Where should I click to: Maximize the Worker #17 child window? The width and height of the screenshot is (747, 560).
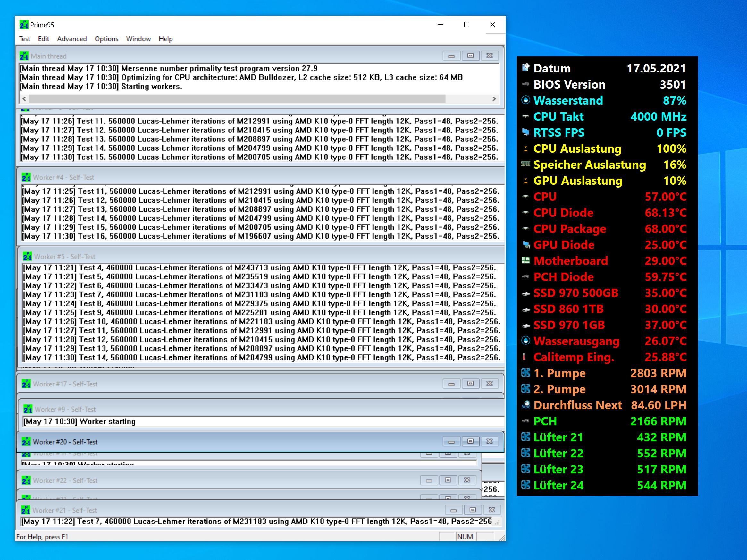[470, 384]
